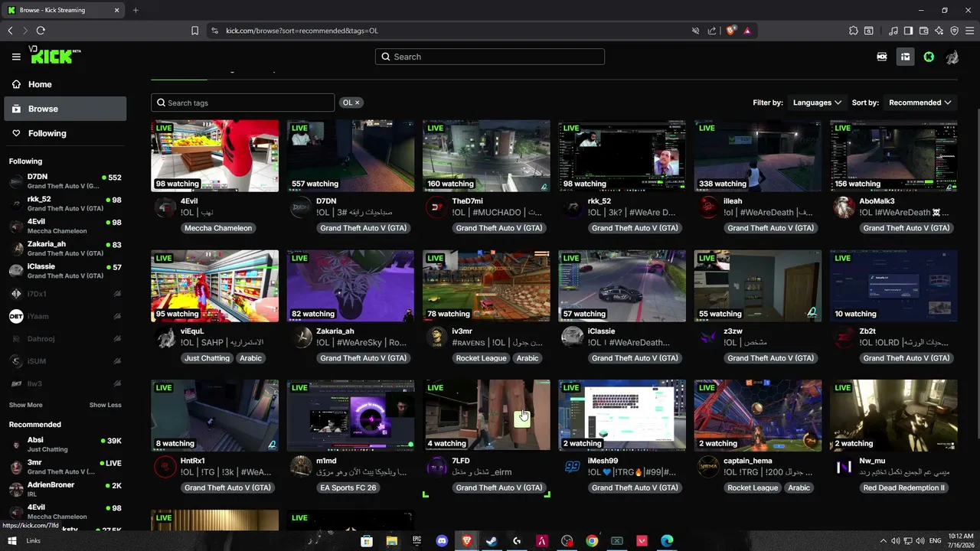Screen dimensions: 980x551
Task: Go to Home in the sidebar
Action: coord(65,84)
